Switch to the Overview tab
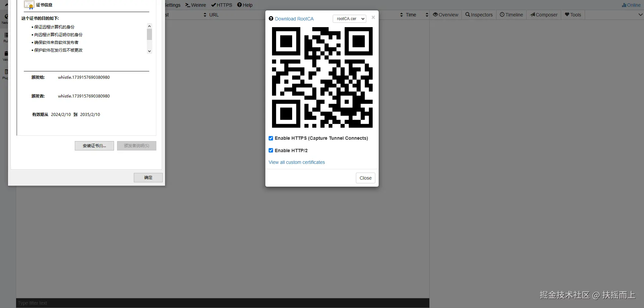The height and width of the screenshot is (308, 644). [x=445, y=15]
